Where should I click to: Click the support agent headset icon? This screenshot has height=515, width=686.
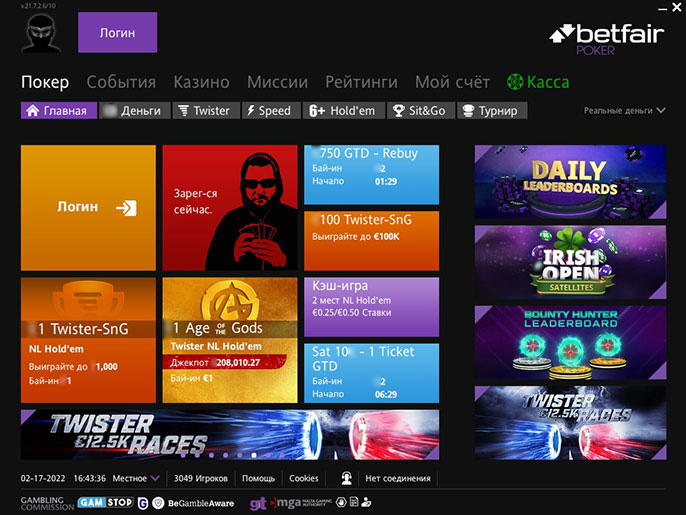click(x=346, y=479)
